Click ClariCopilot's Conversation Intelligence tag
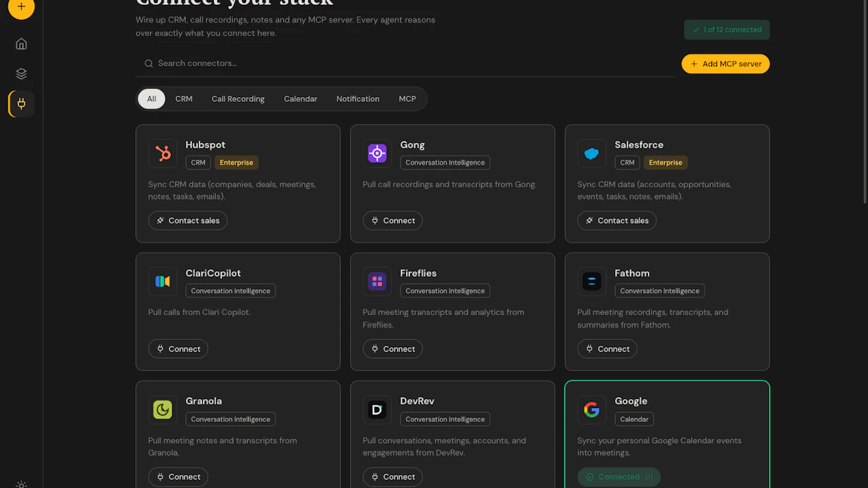The image size is (868, 488). tap(230, 291)
